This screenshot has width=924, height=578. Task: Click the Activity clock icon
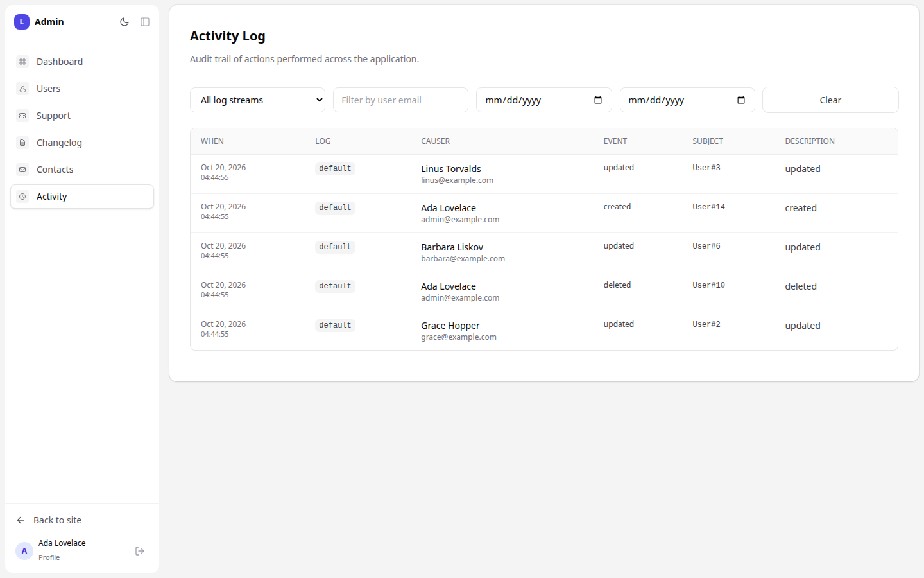[x=22, y=197]
